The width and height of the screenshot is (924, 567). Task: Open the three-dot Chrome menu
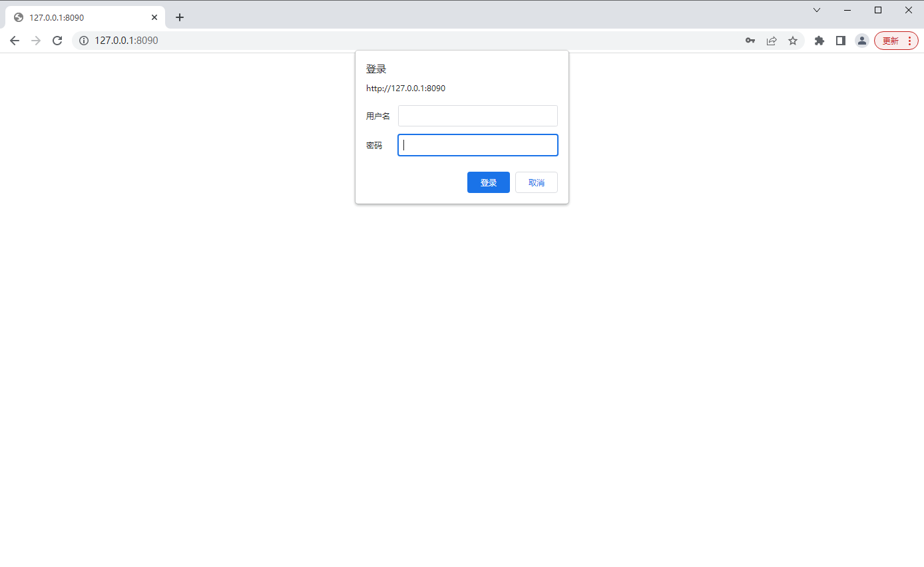[909, 41]
